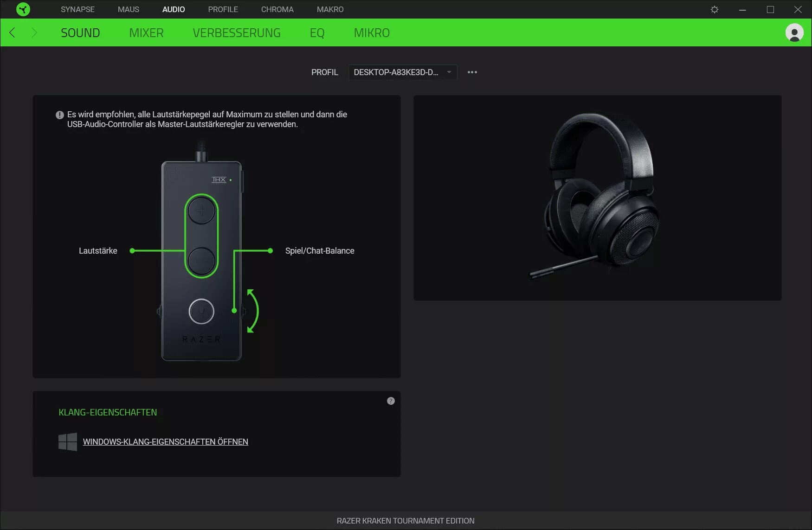Viewport: 812px width, 530px height.
Task: Open help for Klang-Eigenschaften
Action: pos(391,401)
